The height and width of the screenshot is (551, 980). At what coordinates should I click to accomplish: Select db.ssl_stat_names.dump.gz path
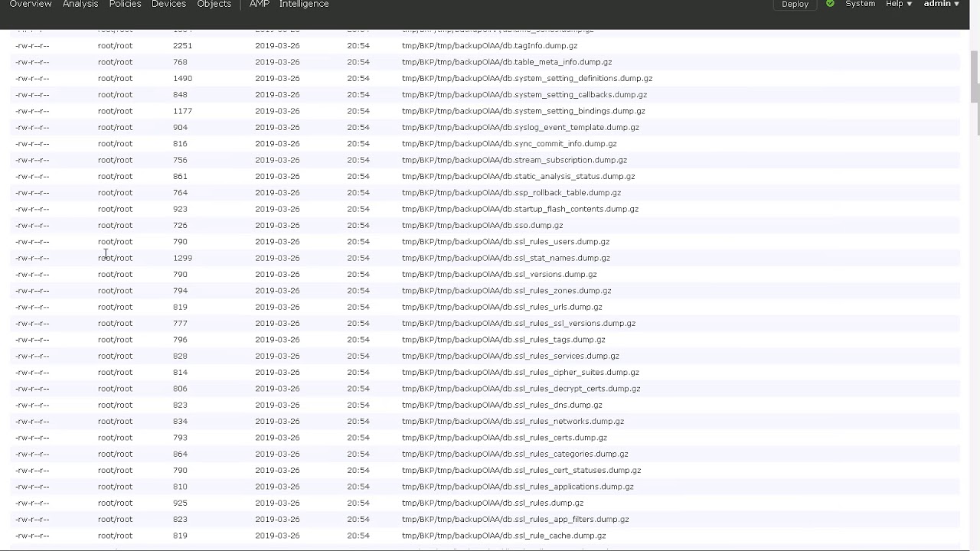click(506, 258)
